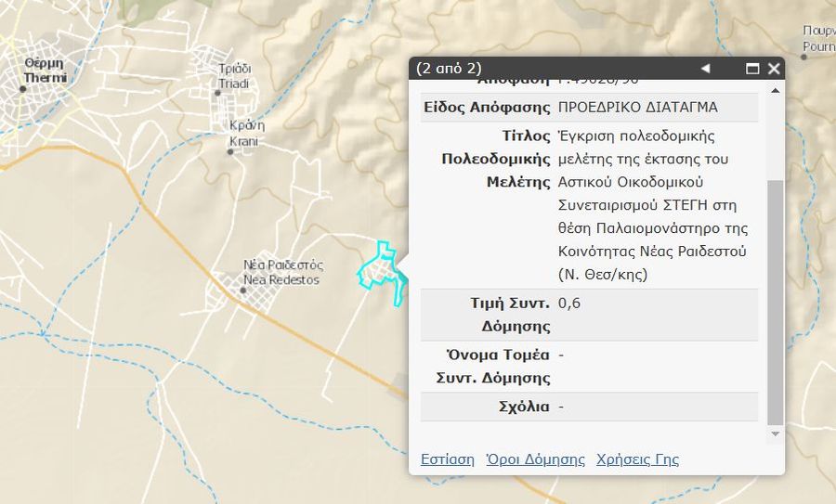Viewport: 836px width, 504px height.
Task: Click the popup vertical scrollbar thumb
Action: tap(776, 297)
